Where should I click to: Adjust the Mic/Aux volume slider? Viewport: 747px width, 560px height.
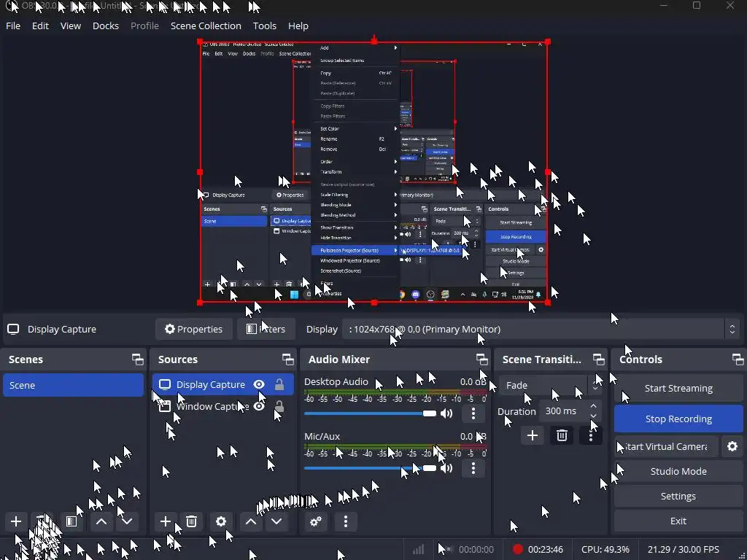pos(370,468)
